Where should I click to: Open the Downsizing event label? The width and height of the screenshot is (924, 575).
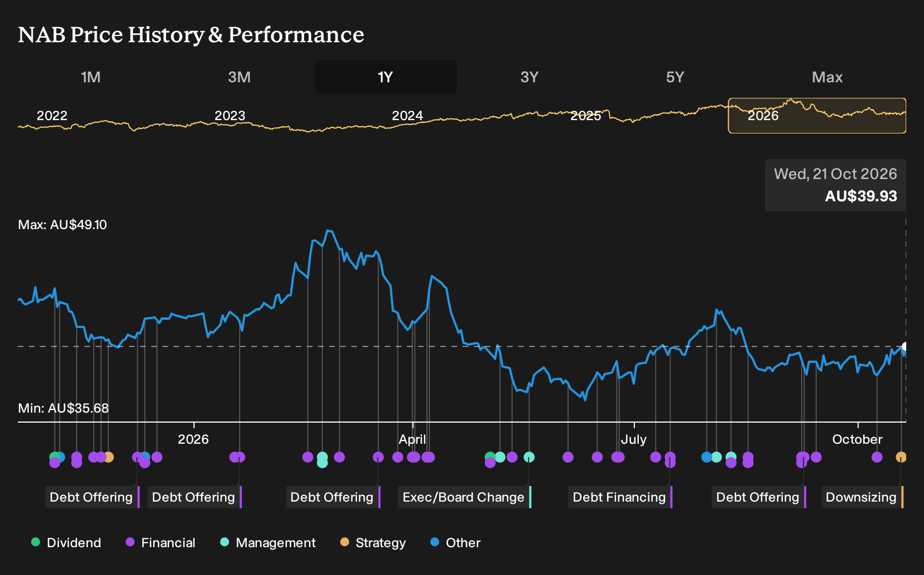click(x=862, y=497)
